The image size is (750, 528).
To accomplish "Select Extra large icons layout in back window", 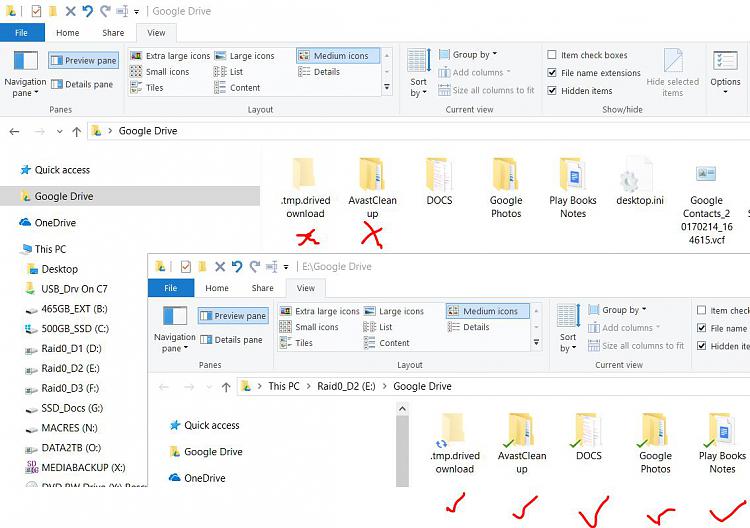I will pos(170,56).
